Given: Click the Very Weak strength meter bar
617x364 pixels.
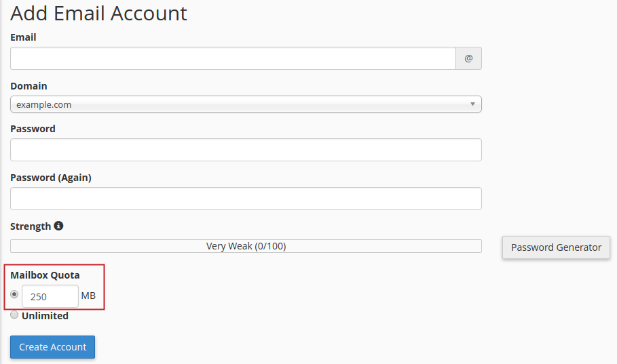Looking at the screenshot, I should [246, 246].
